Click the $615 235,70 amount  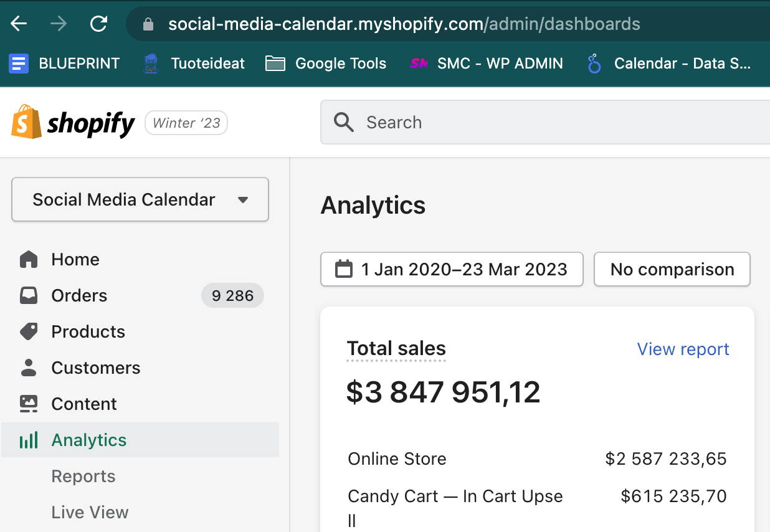[x=674, y=496]
